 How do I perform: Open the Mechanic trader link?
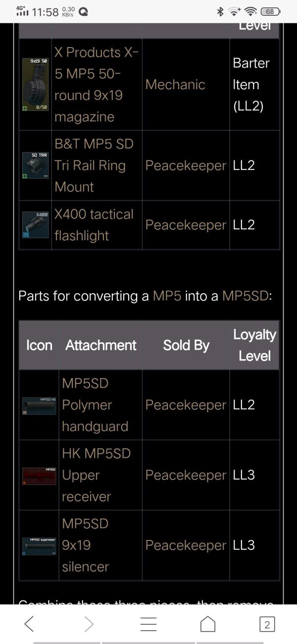click(175, 84)
